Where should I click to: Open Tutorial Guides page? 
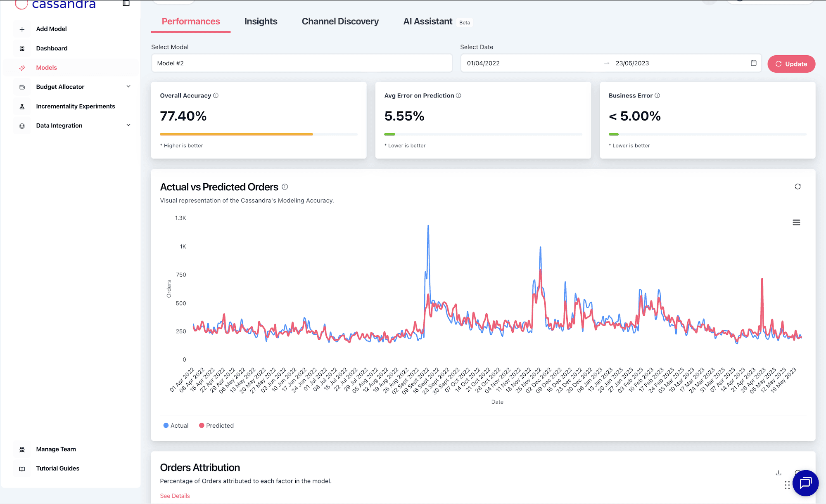click(57, 469)
